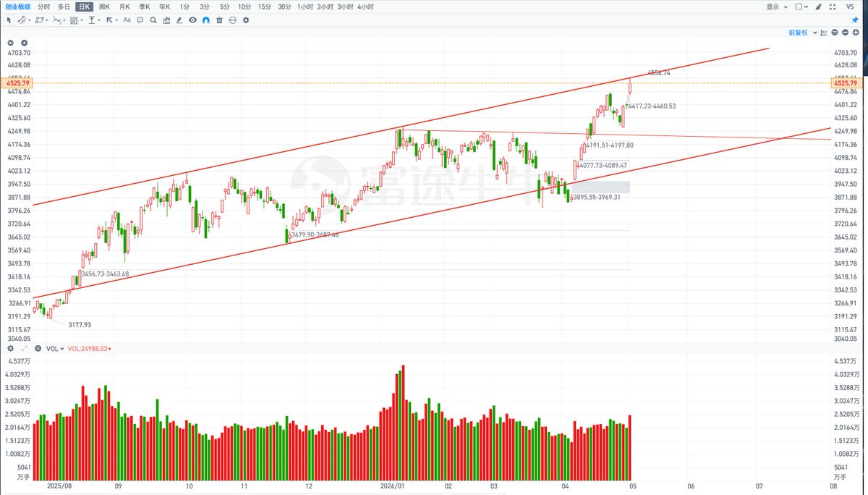Expand the arrow marker tool options
868x495 pixels.
pyautogui.click(x=116, y=20)
